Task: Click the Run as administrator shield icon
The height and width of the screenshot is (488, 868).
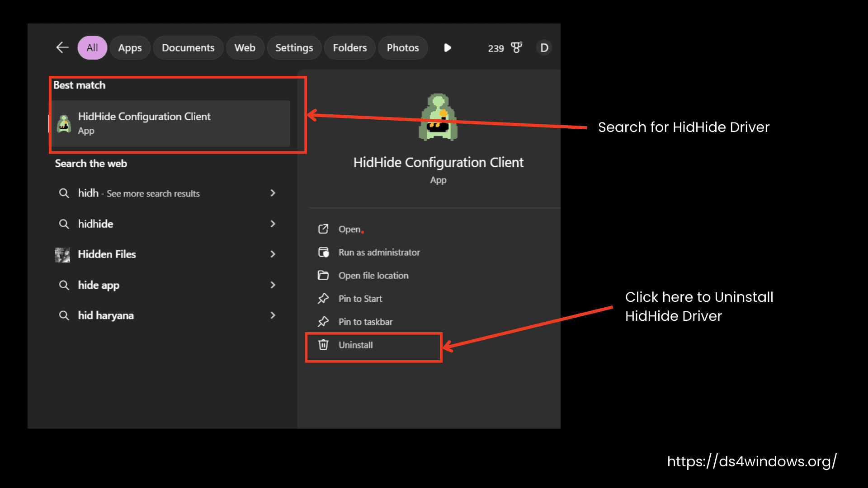Action: (x=323, y=252)
